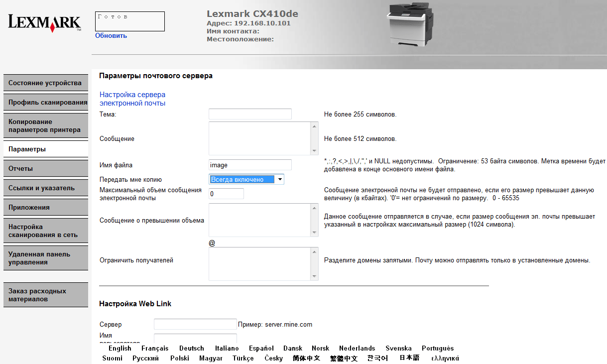Open Настройка сканирования в сеть

(46, 231)
